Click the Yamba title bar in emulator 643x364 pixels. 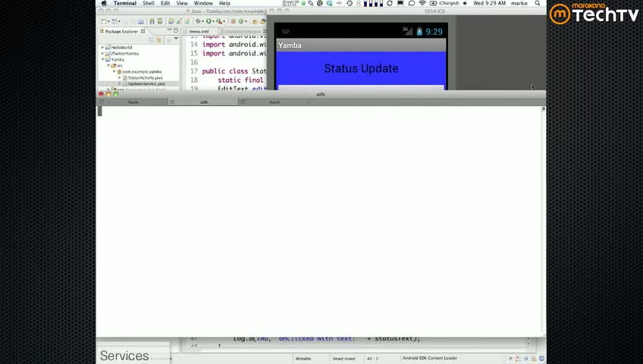[x=361, y=45]
